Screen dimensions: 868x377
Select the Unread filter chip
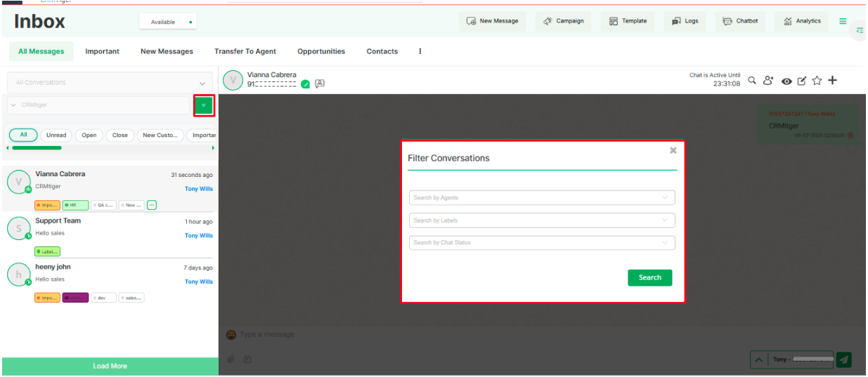point(56,135)
